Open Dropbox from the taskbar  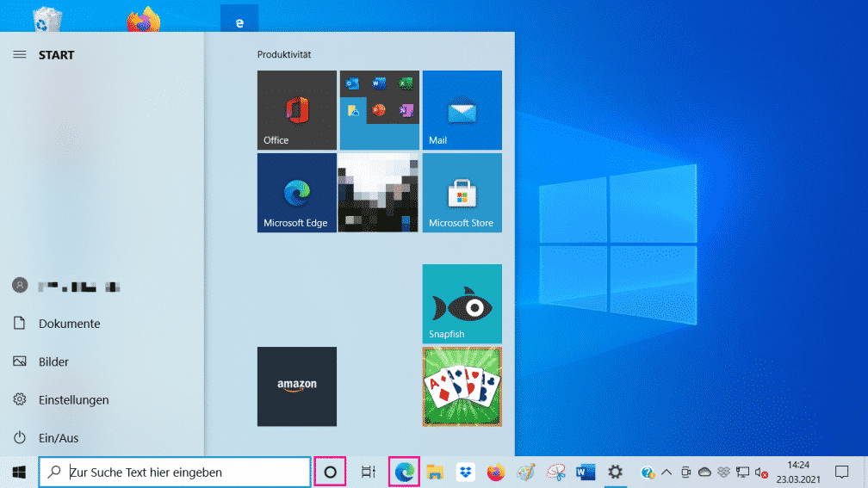[x=466, y=472]
